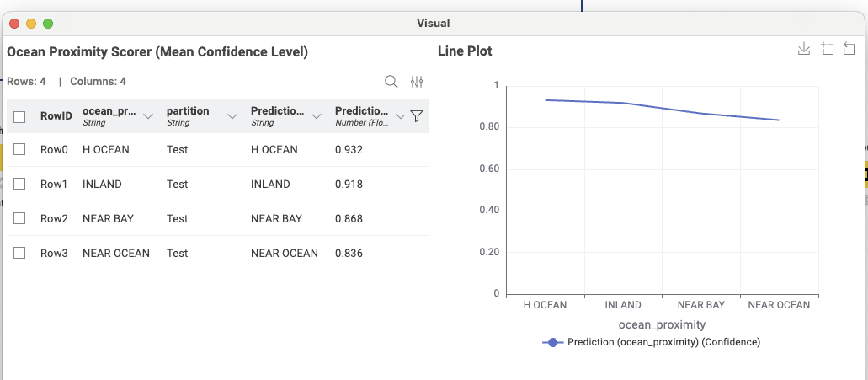Click the NEAR BAY cell in Row2
Viewport: 868px width, 380px height.
(x=108, y=218)
